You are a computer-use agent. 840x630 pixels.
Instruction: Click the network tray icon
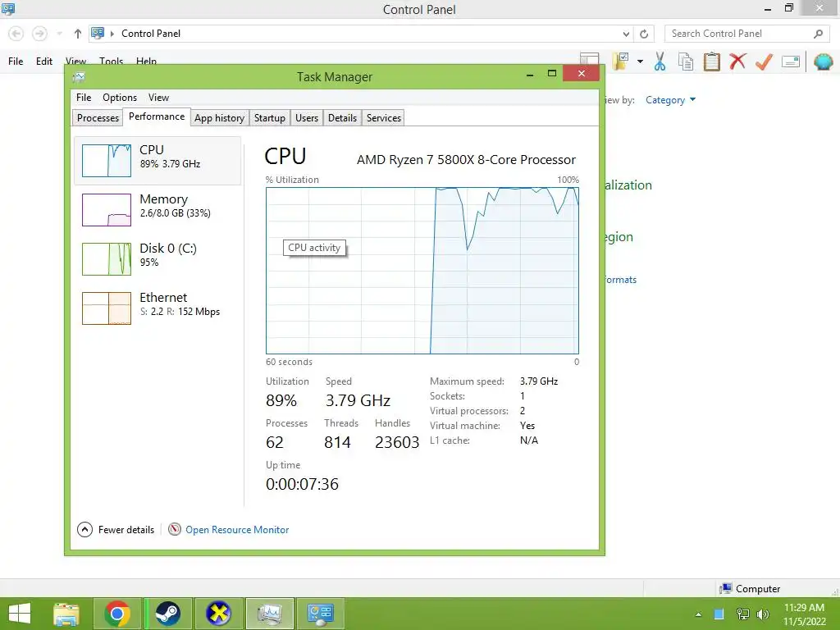(743, 614)
